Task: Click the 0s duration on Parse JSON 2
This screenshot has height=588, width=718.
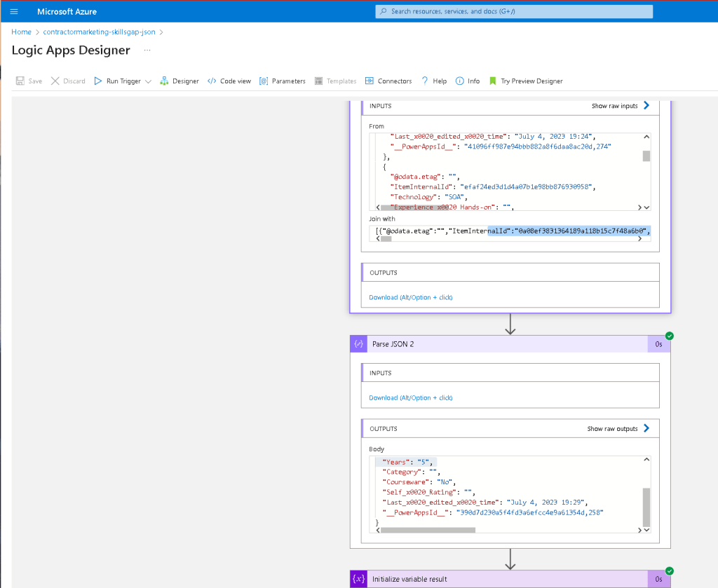Action: [x=658, y=344]
